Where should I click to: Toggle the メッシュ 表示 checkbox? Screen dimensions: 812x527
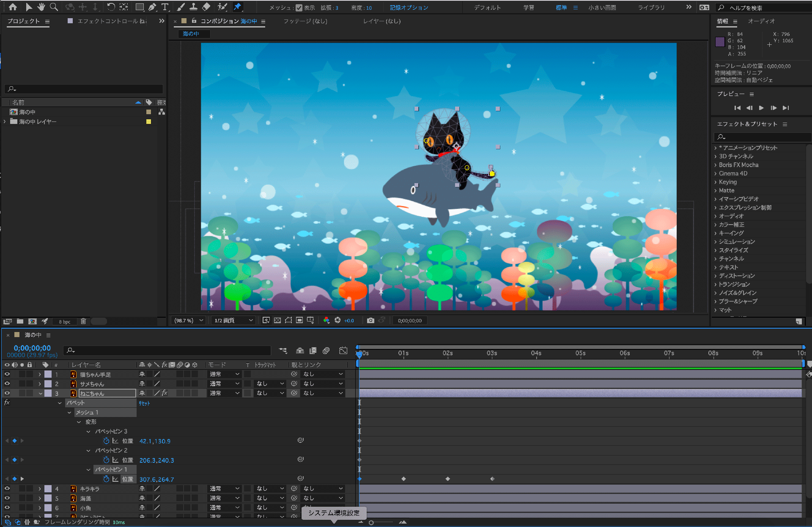click(299, 8)
